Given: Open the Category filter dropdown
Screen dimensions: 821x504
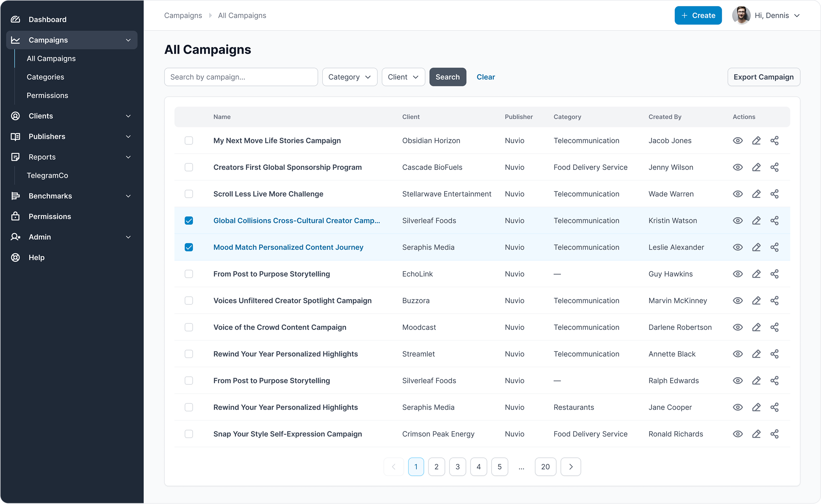Looking at the screenshot, I should pyautogui.click(x=349, y=77).
